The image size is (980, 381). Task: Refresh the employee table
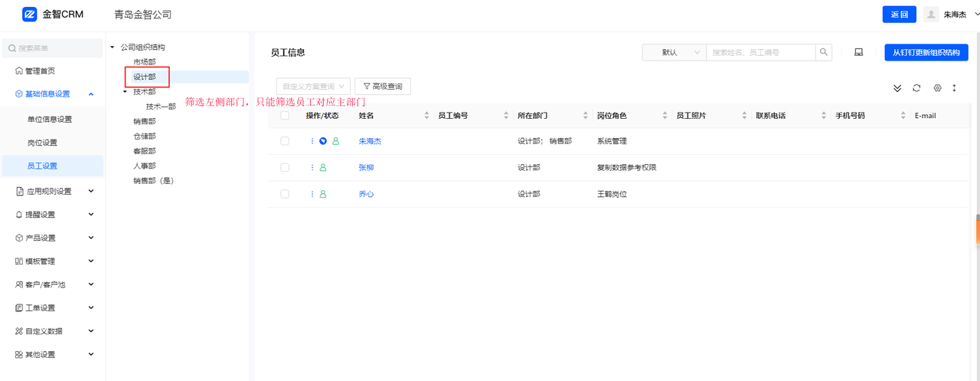coord(916,88)
